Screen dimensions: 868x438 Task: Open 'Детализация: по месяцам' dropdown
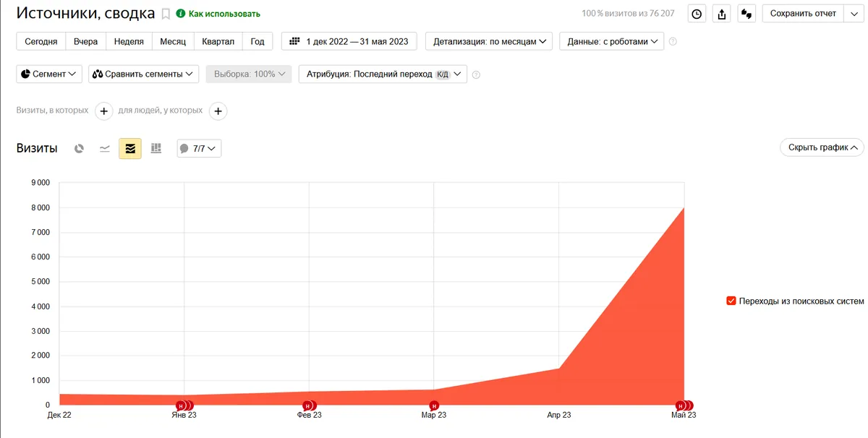click(x=489, y=41)
